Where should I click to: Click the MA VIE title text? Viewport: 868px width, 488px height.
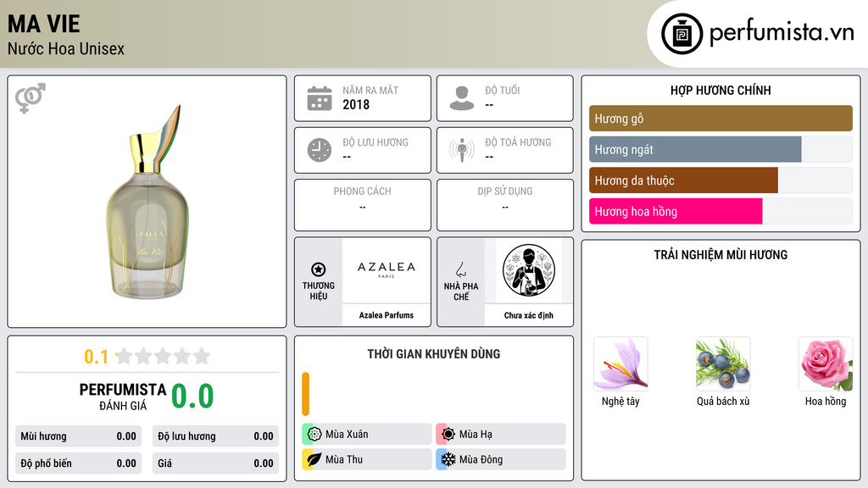pyautogui.click(x=44, y=24)
